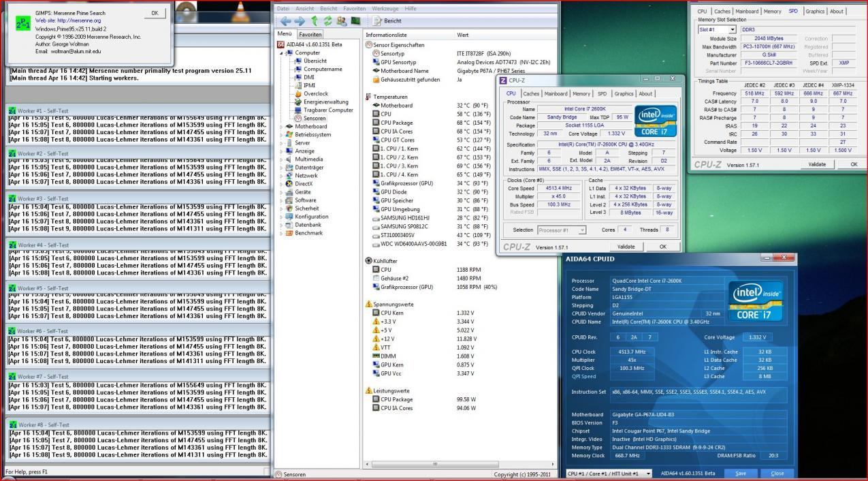This screenshot has width=868, height=481.
Task: Click the Konfiguration icon in the tree
Action: pyautogui.click(x=289, y=216)
